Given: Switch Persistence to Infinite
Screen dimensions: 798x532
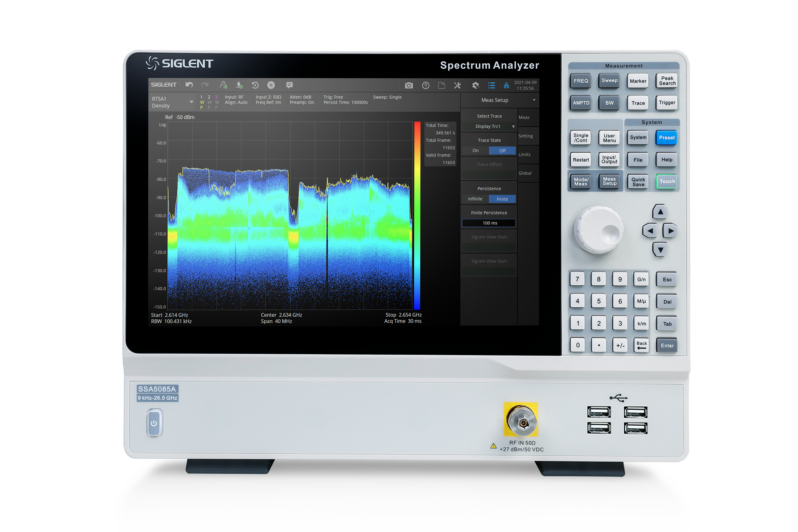Looking at the screenshot, I should [x=475, y=199].
